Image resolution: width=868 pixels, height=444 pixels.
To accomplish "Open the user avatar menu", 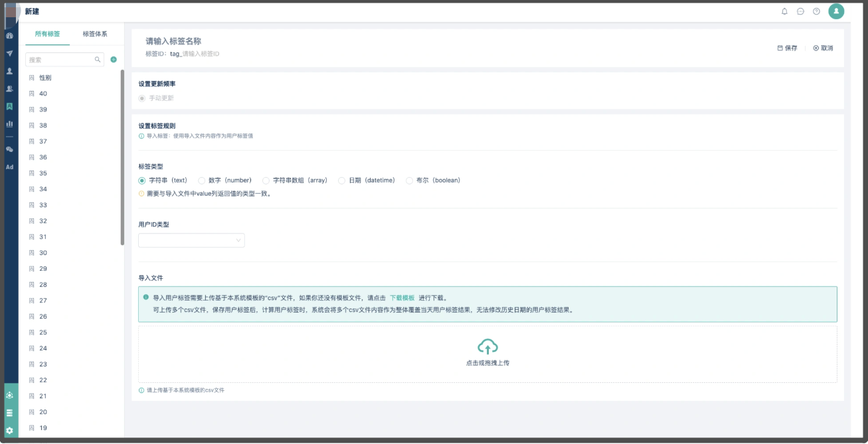I will pyautogui.click(x=836, y=11).
